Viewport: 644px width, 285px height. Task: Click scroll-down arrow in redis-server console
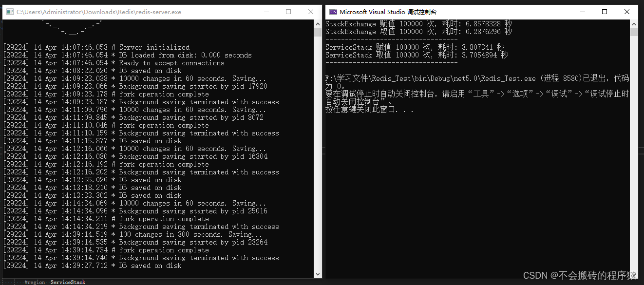318,274
